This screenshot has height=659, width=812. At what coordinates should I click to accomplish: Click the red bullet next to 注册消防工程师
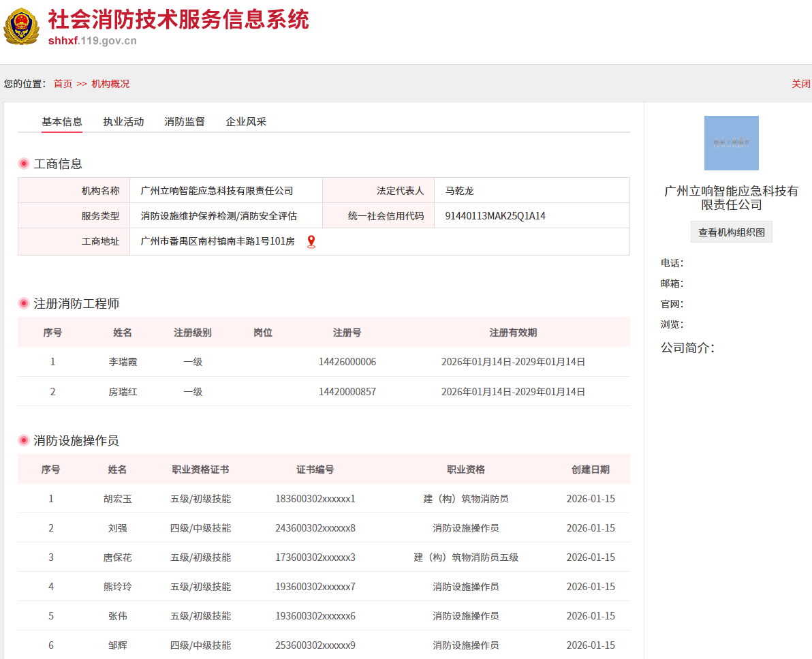tap(24, 303)
